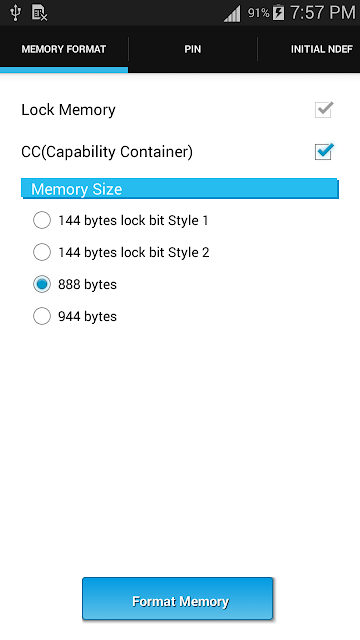
Task: Tap the Memory Size section header
Action: [x=180, y=189]
